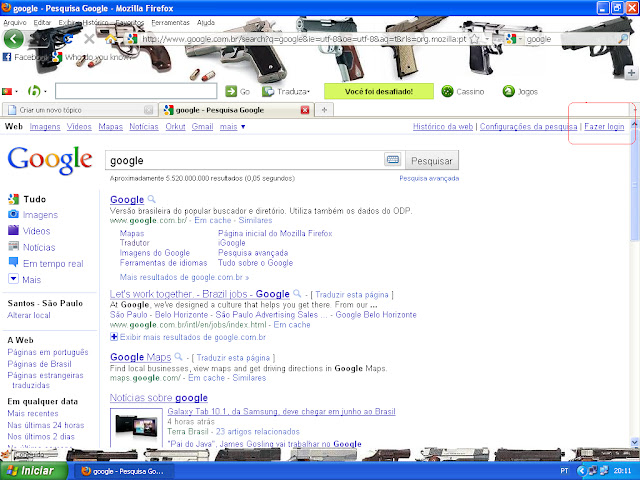The height and width of the screenshot is (480, 640).
Task: Select the Vídeos icon in sidebar
Action: [x=13, y=230]
